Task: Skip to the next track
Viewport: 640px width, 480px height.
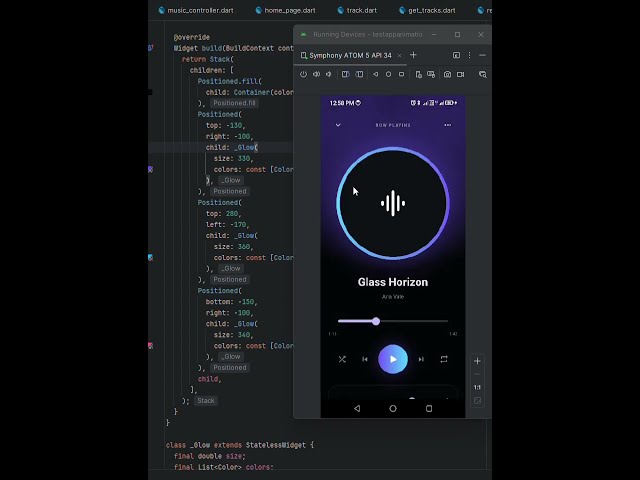Action: pyautogui.click(x=421, y=359)
